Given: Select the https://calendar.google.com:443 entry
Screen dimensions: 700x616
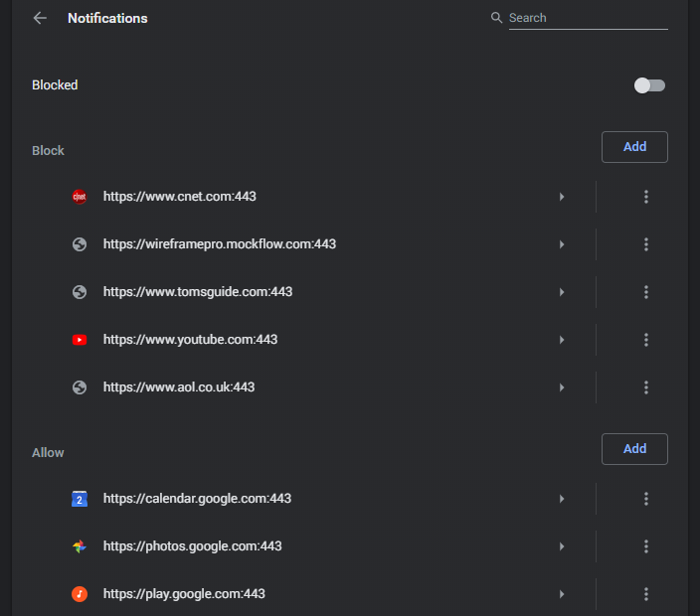Looking at the screenshot, I should (197, 499).
